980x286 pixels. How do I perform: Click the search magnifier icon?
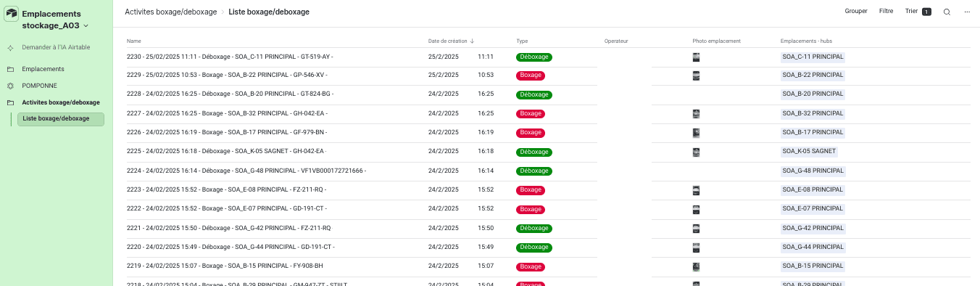(947, 12)
